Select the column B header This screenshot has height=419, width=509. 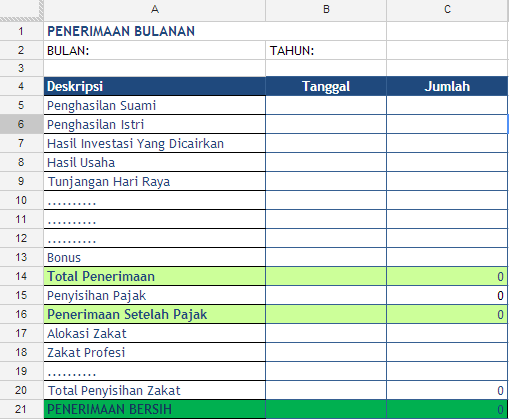point(326,10)
